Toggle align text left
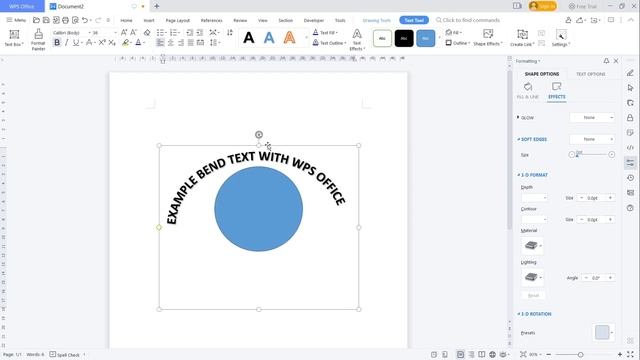The image size is (640, 360). [160, 42]
